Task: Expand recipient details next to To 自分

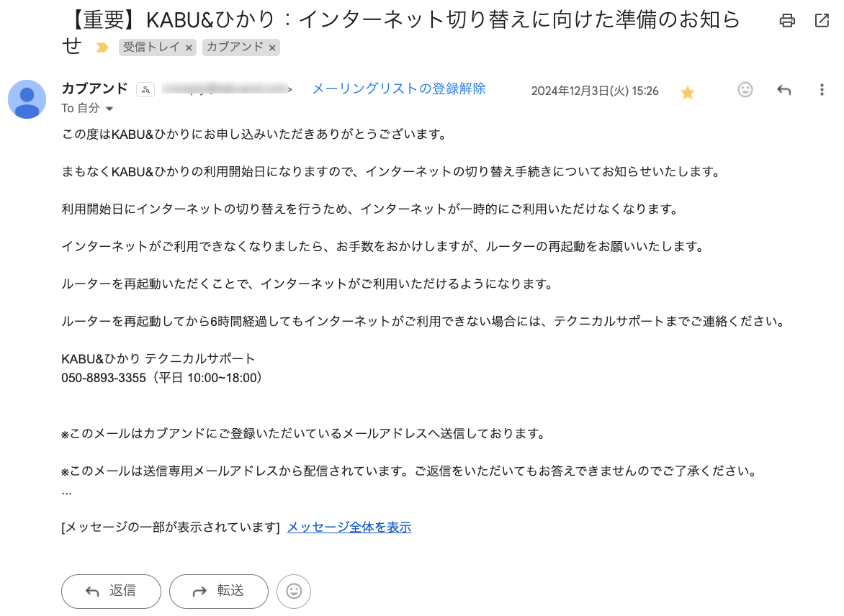Action: tap(110, 109)
